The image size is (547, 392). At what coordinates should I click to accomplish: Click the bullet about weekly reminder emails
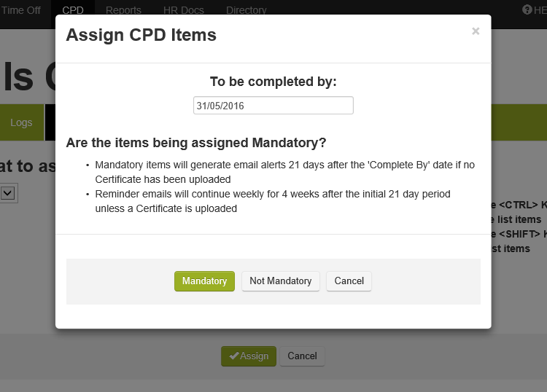(273, 201)
